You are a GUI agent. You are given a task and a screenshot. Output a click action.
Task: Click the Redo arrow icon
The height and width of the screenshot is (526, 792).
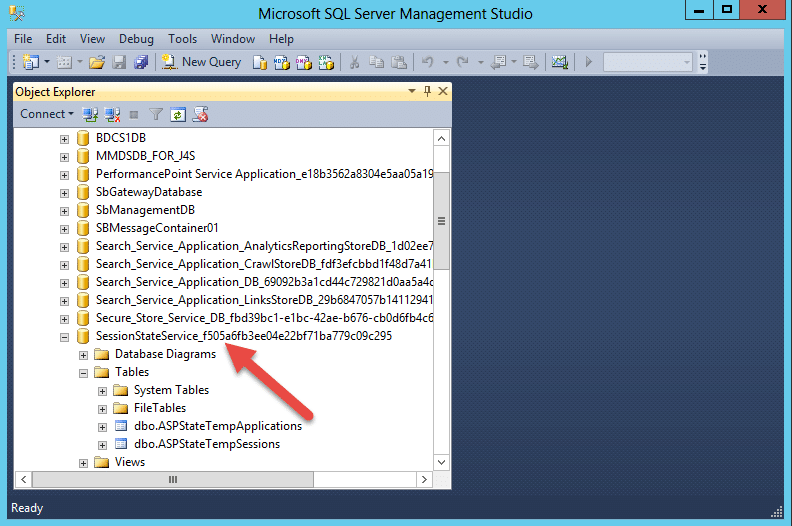pyautogui.click(x=463, y=62)
